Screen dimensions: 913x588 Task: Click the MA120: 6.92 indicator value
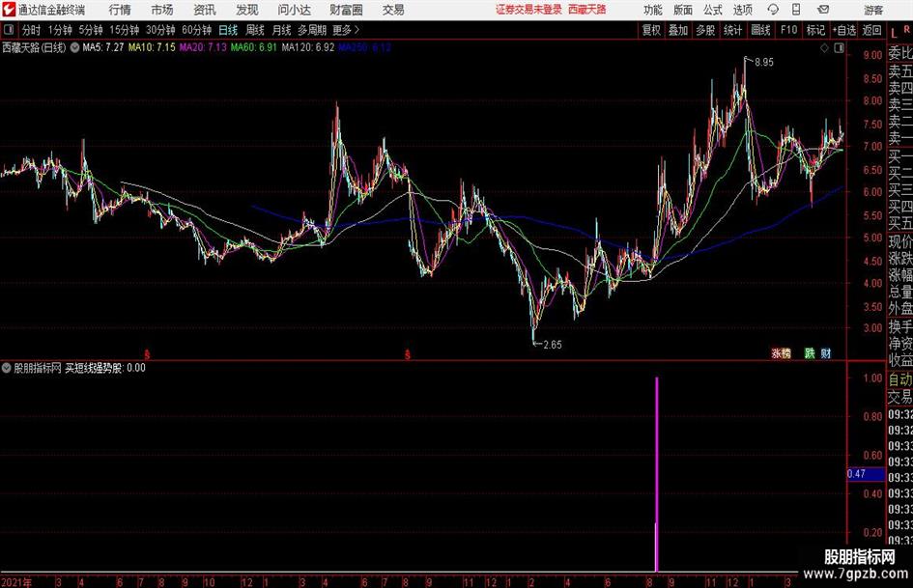point(308,47)
